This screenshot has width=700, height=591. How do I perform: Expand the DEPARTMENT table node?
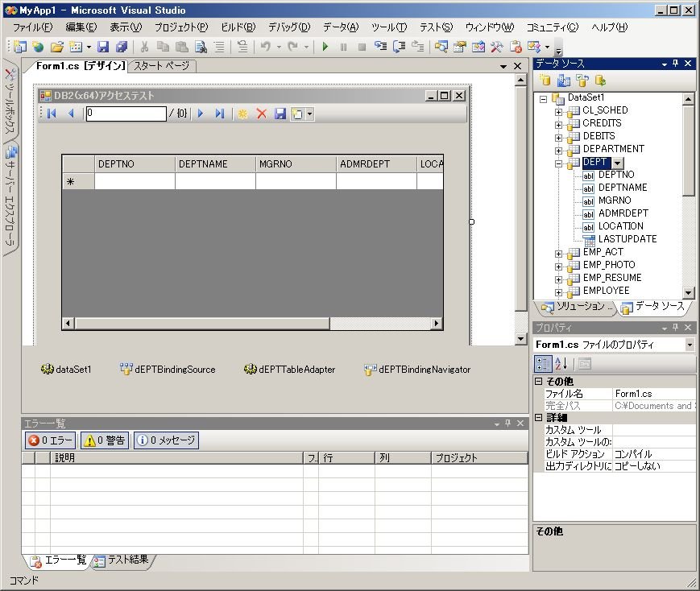(558, 151)
